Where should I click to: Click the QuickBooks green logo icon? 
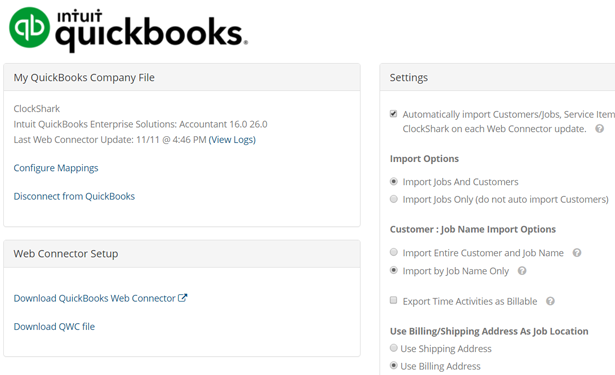pyautogui.click(x=30, y=27)
